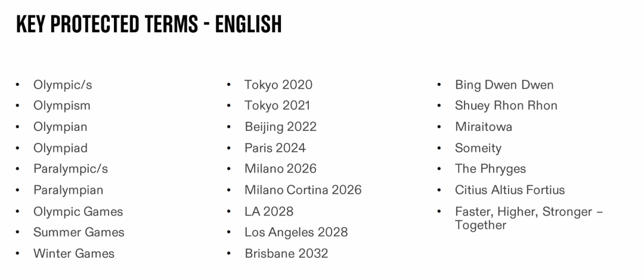Select the Miraitowa list item
Viewport: 644px width, 278px height.
(484, 127)
